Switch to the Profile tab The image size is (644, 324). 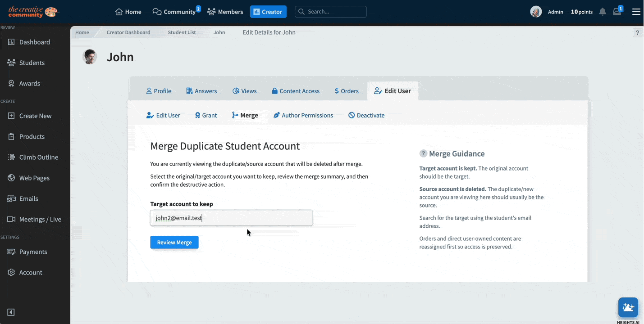pyautogui.click(x=159, y=91)
